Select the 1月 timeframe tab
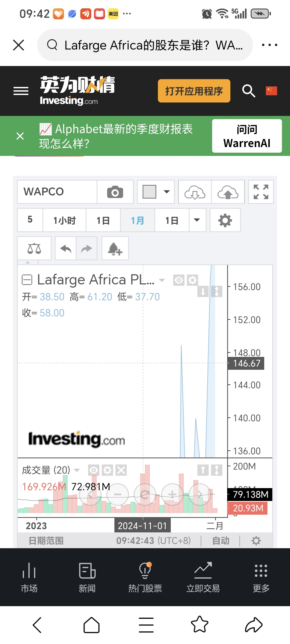 137,220
